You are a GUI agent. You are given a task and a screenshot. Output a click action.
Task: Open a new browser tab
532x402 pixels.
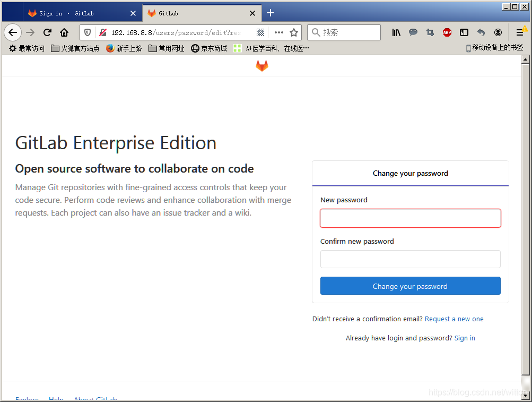(x=271, y=13)
